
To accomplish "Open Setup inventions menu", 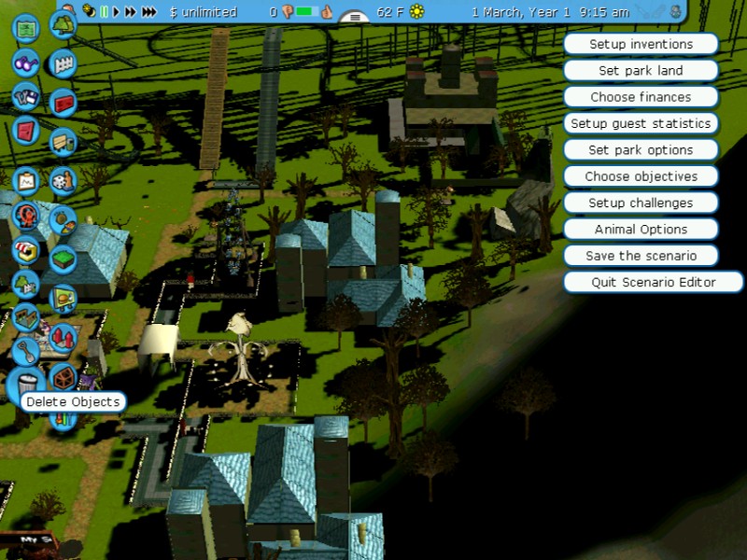I will pos(641,44).
